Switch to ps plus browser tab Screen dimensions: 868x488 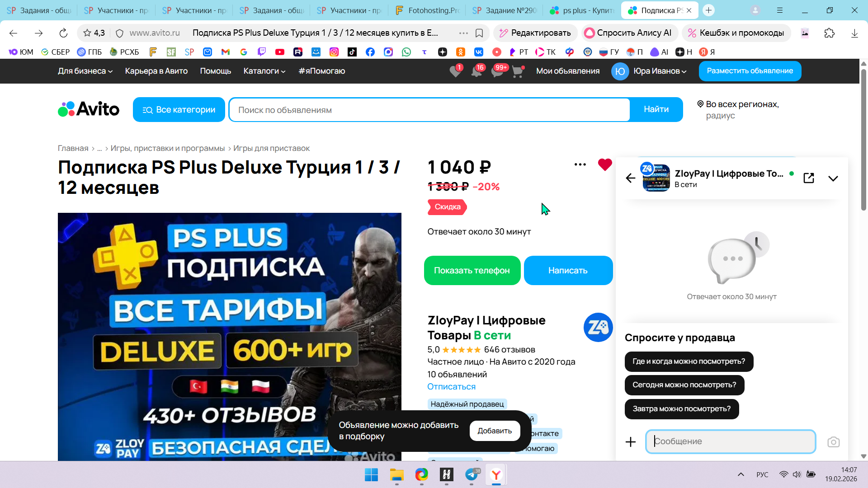point(582,10)
